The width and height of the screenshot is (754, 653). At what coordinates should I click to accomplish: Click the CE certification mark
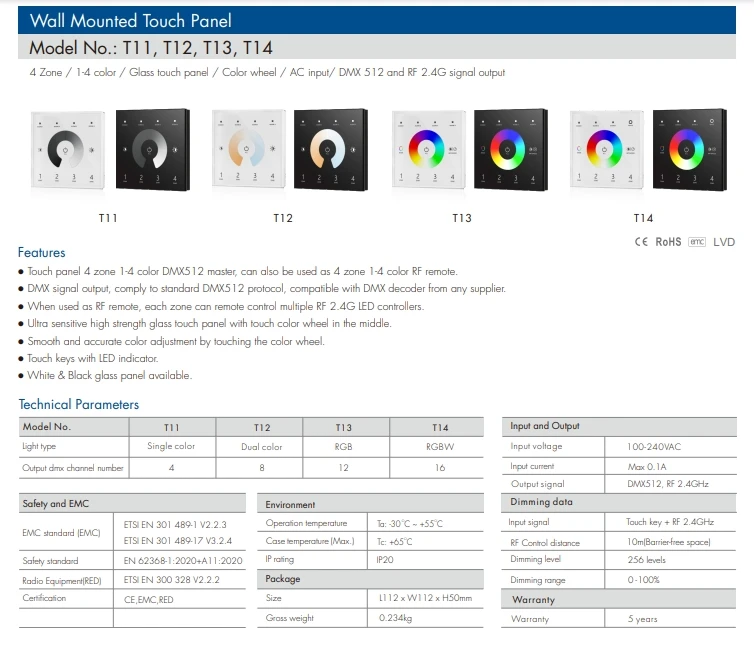pyautogui.click(x=641, y=242)
